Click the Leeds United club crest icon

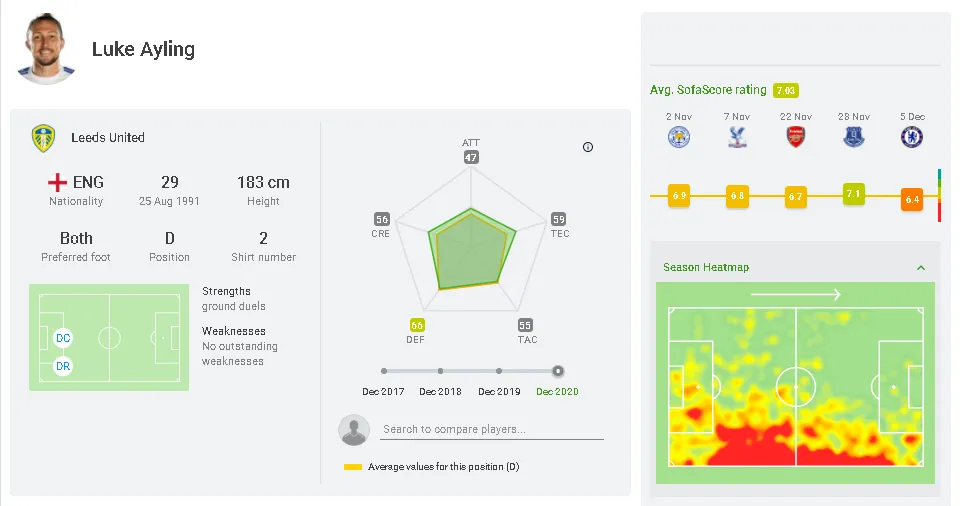coord(42,138)
